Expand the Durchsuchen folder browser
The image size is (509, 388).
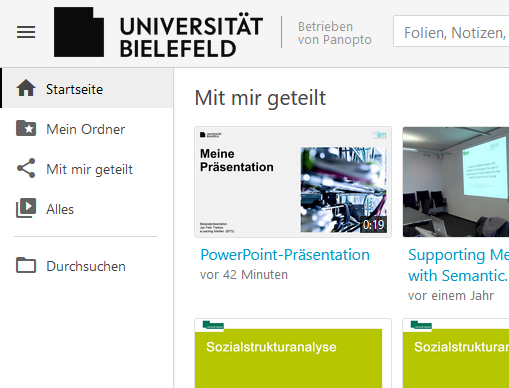tap(87, 266)
